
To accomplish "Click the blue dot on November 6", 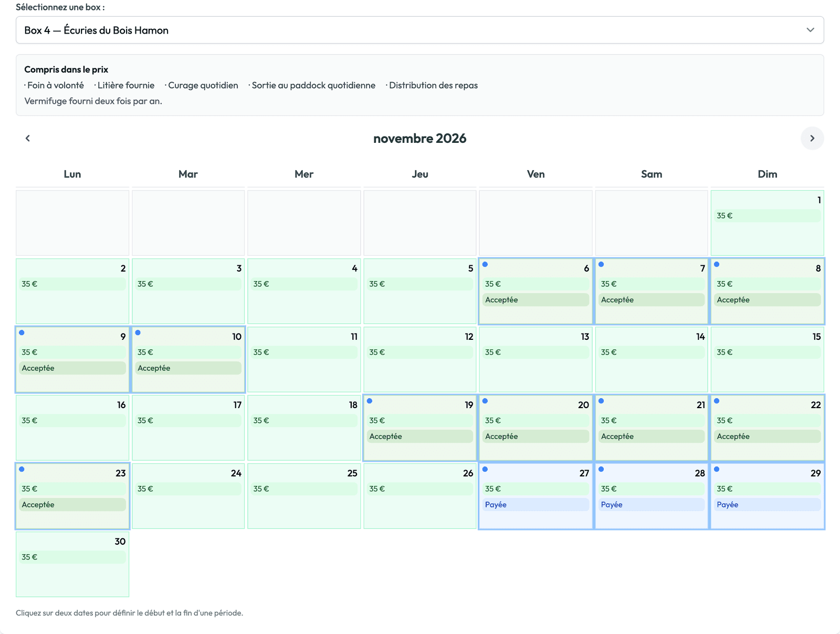I will [x=485, y=264].
